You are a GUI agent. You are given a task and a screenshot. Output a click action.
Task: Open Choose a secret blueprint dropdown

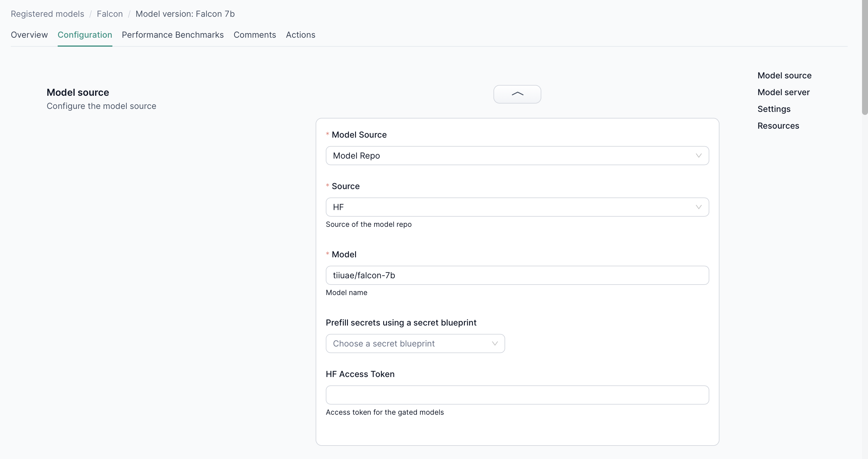click(415, 343)
